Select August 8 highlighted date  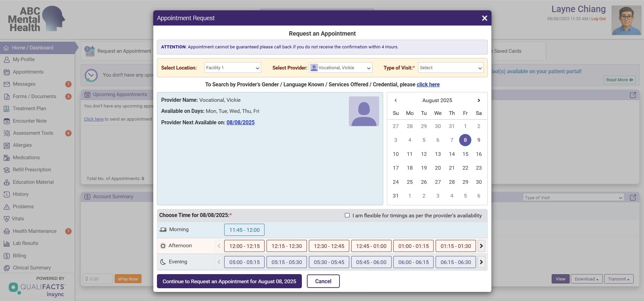(x=465, y=140)
